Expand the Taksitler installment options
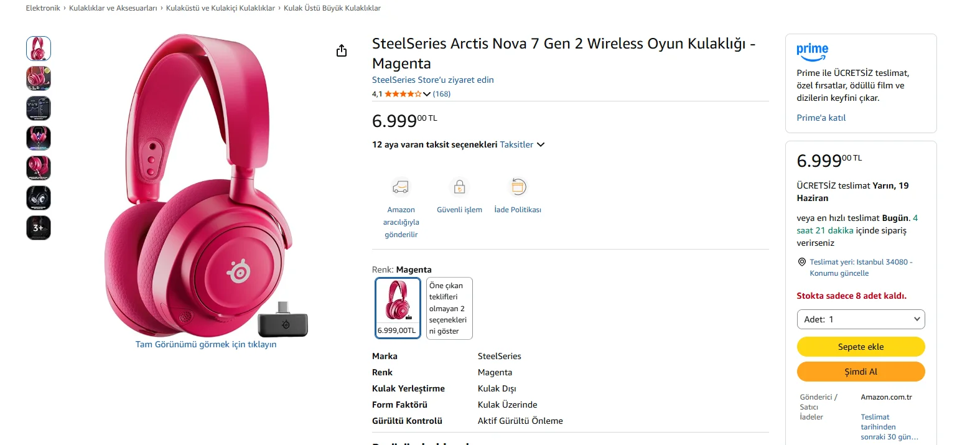Image resolution: width=980 pixels, height=445 pixels. click(522, 144)
